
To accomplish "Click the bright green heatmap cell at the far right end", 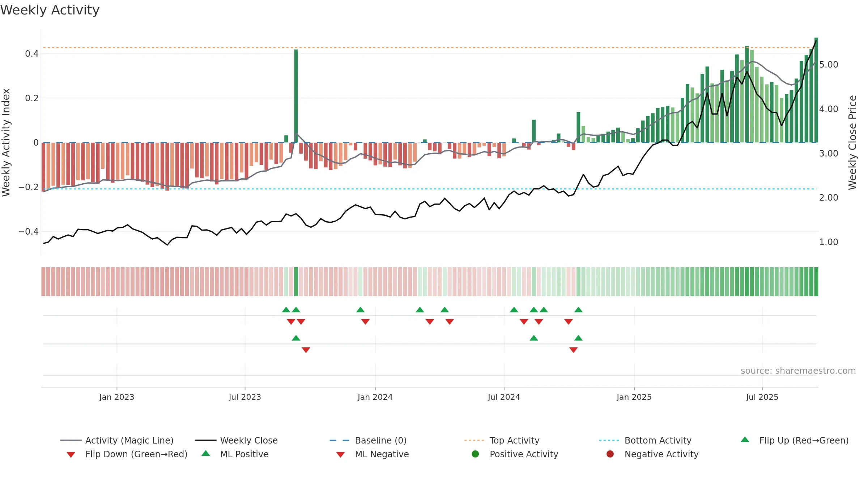I will [816, 282].
